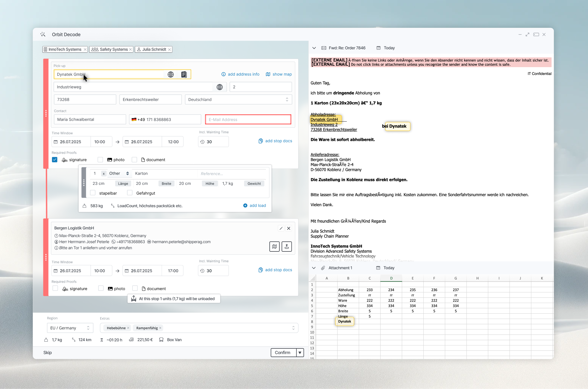Screen dimensions: 588x389
Task: Open the phone country flag selector
Action: 134,119
